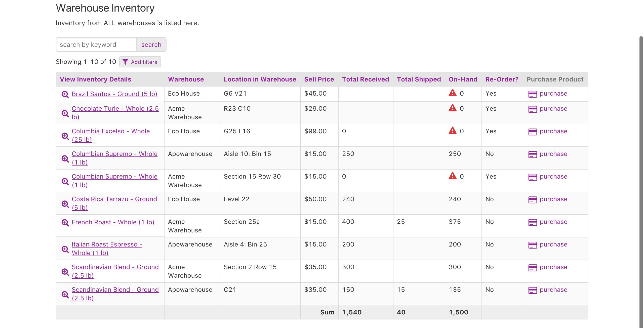Click the magnifier icon for French Roast - Whole

pos(65,222)
